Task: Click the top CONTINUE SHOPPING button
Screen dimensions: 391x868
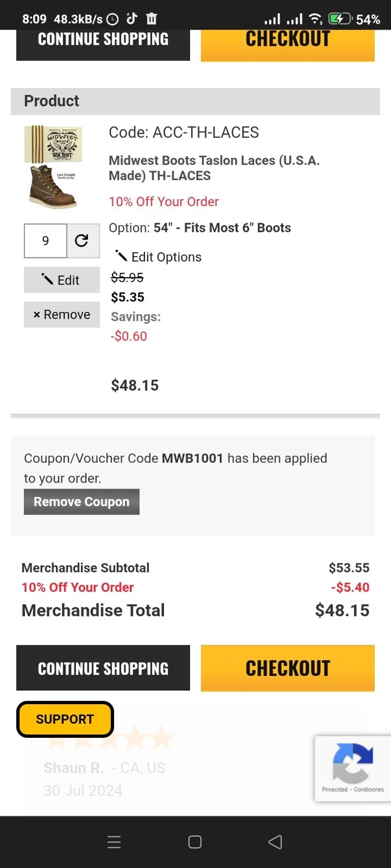Action: pyautogui.click(x=103, y=45)
